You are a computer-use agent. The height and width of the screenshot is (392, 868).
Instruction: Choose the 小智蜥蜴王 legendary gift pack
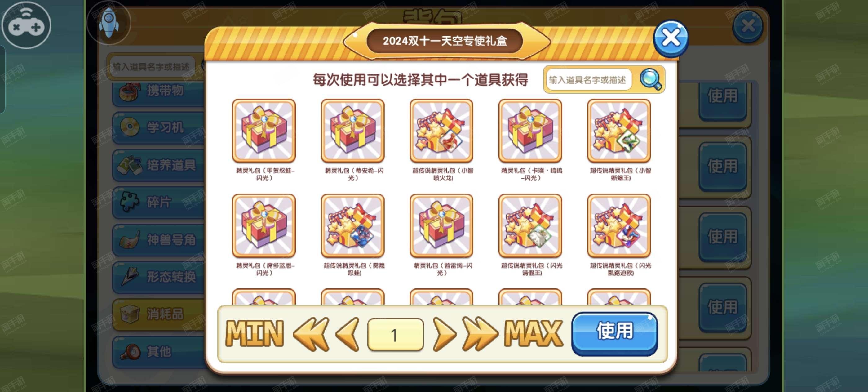[619, 131]
